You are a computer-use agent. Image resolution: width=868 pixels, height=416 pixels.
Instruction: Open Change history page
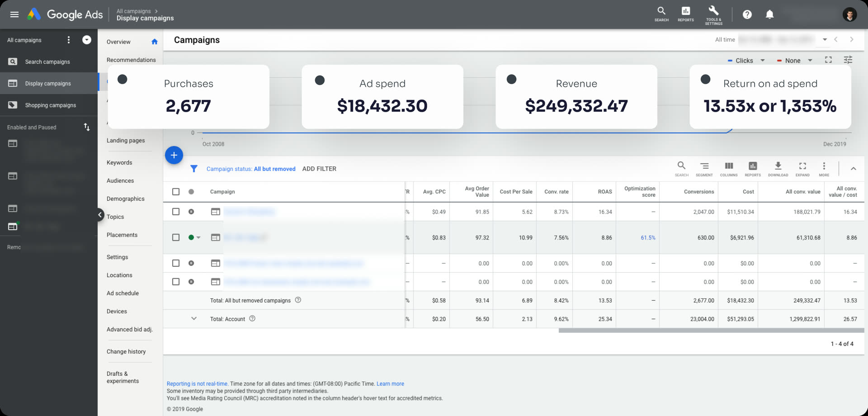pyautogui.click(x=126, y=351)
